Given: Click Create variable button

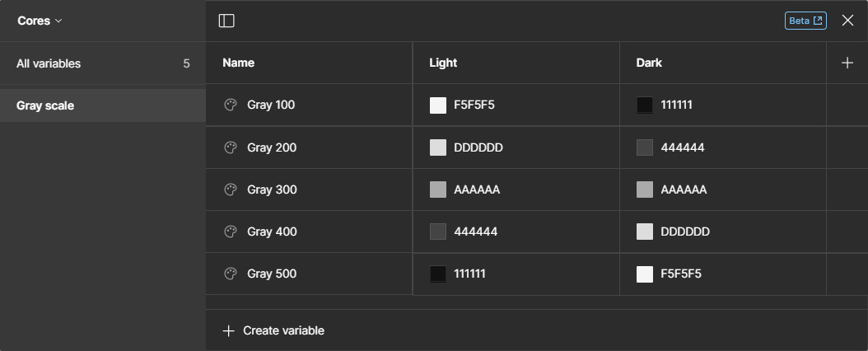Looking at the screenshot, I should [273, 330].
